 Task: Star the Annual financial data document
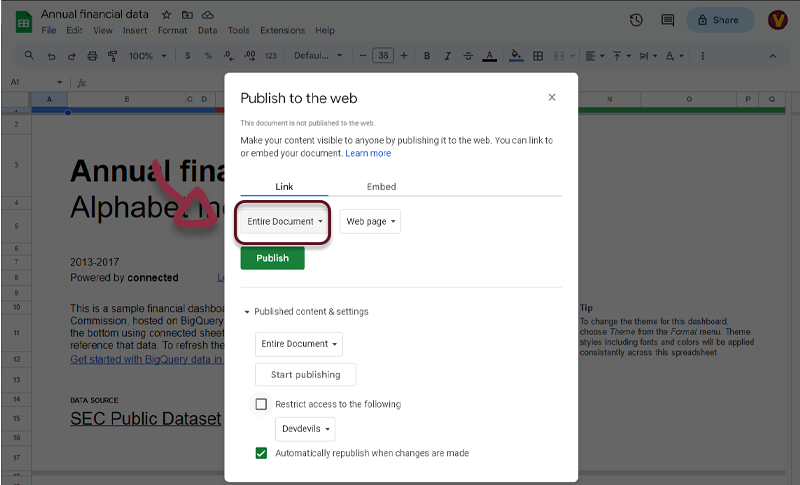click(x=166, y=16)
